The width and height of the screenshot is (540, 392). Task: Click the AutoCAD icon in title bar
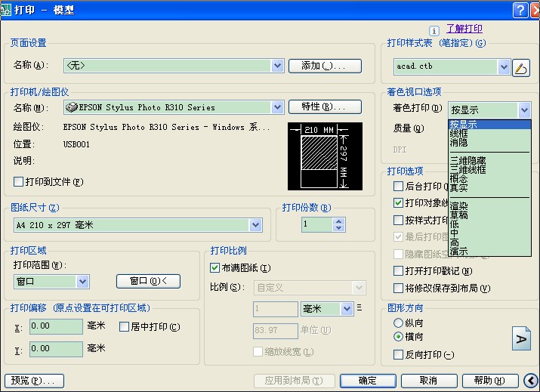point(5,10)
